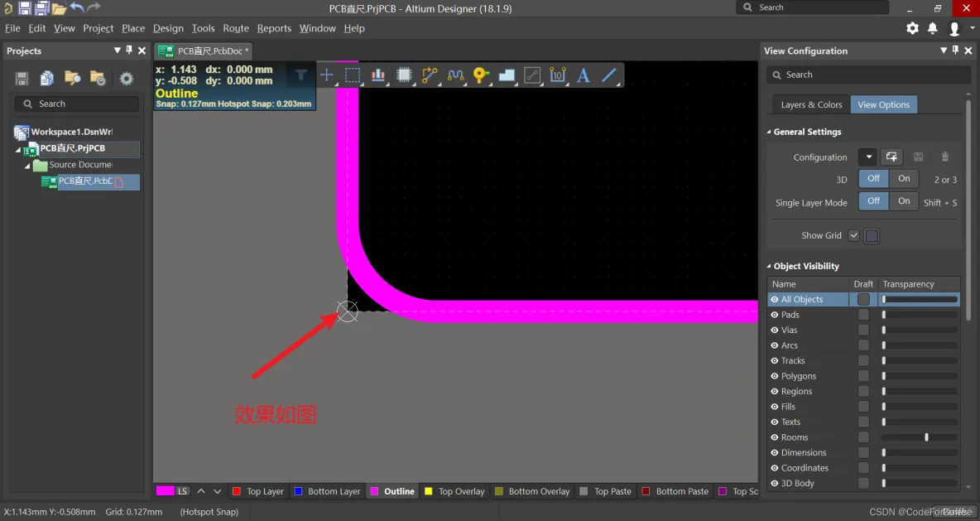This screenshot has width=980, height=521.
Task: Open notifications via the bell icon
Action: (x=933, y=28)
